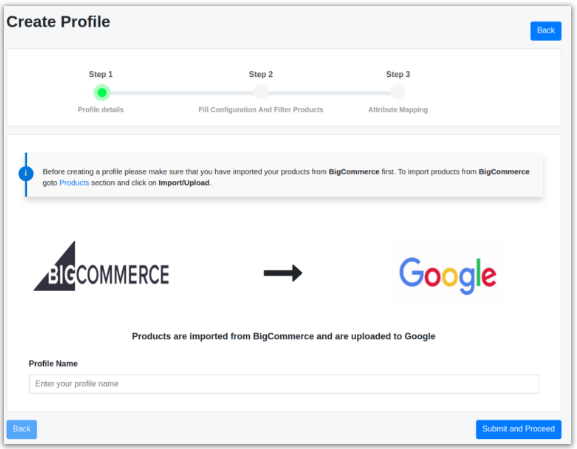Click the Step 3 label
This screenshot has width=577, height=449.
[x=398, y=74]
